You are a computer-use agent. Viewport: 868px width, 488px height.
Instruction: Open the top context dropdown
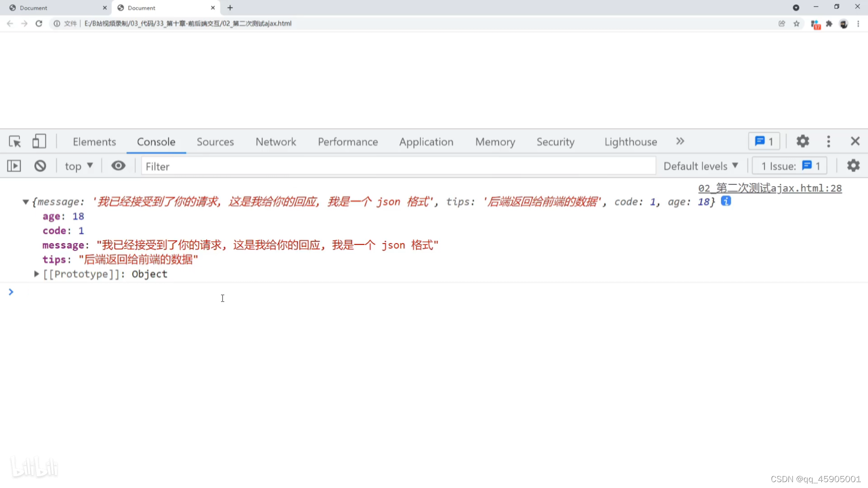(x=79, y=166)
